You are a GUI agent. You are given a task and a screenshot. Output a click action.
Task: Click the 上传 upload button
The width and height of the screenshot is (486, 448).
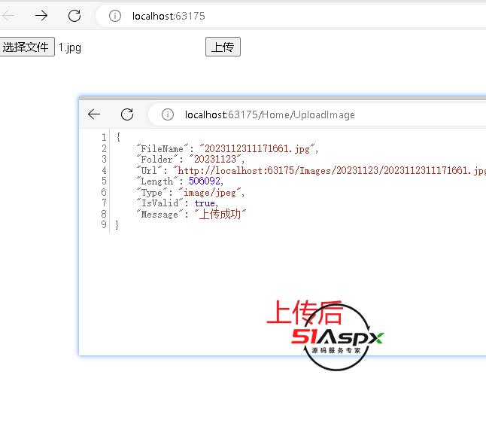[223, 47]
